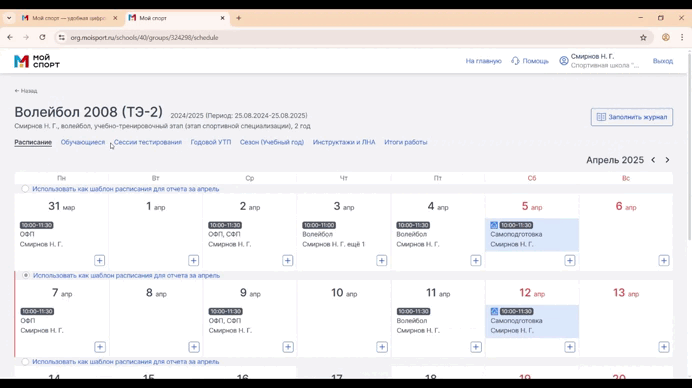This screenshot has height=388, width=692.
Task: Open the Сессии тестирования tab
Action: pos(148,142)
